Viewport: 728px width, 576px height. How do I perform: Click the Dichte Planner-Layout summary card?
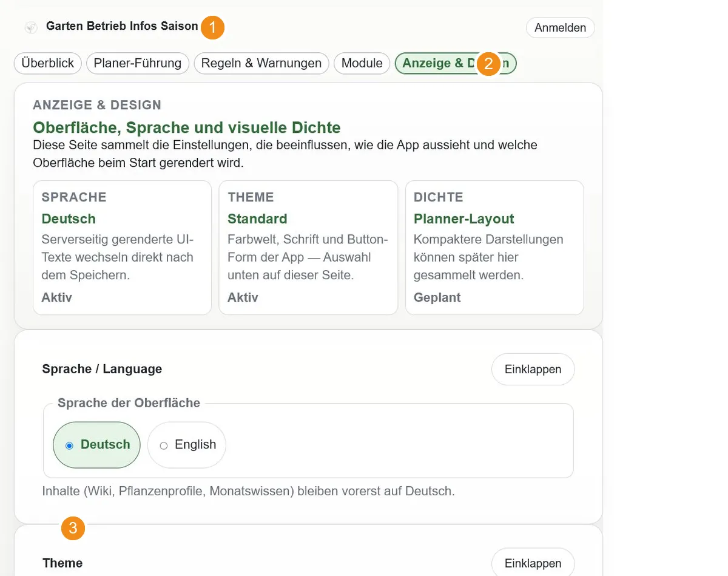(x=494, y=248)
